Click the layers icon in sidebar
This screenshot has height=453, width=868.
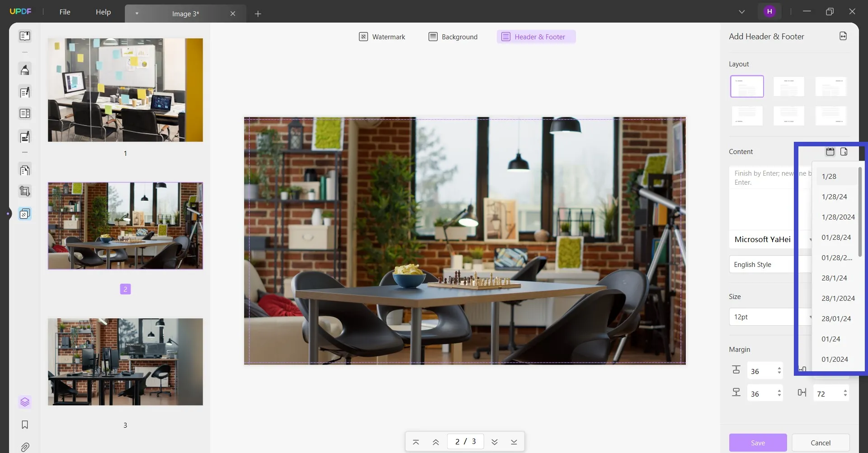point(25,402)
